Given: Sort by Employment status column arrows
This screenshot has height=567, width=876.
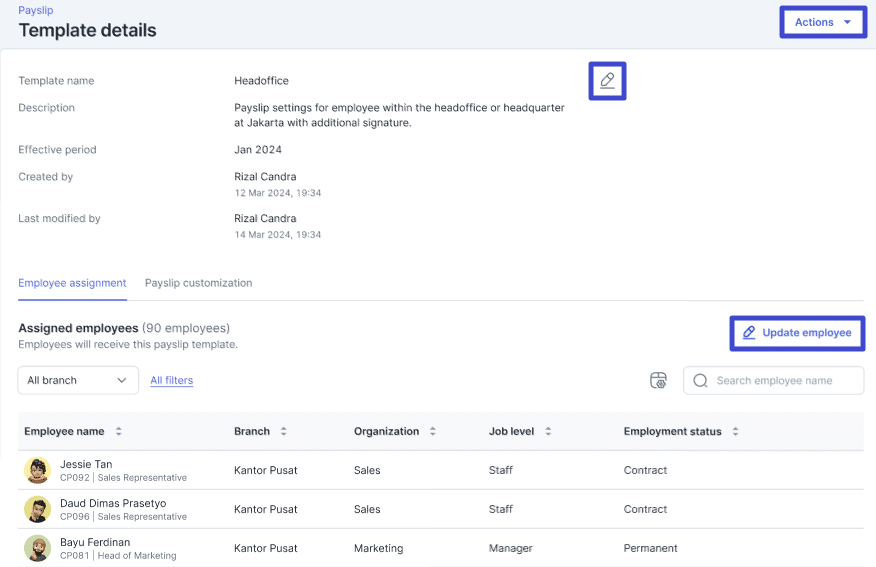Looking at the screenshot, I should click(x=735, y=432).
